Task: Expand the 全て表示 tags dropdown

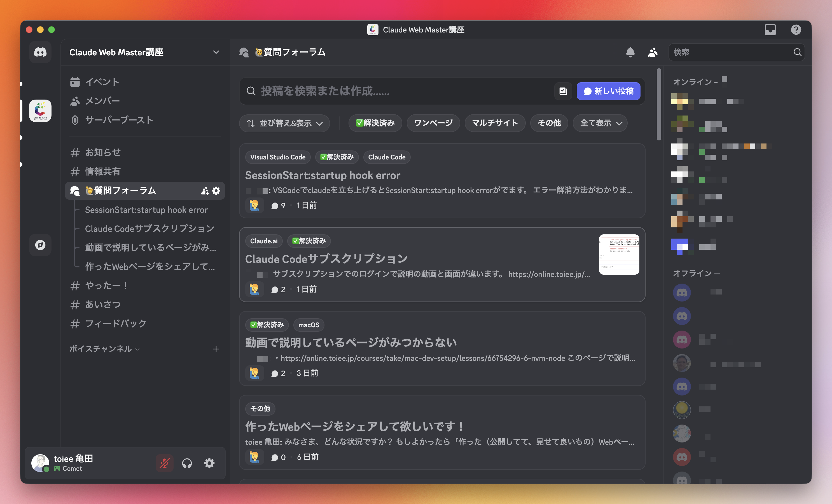Action: (x=600, y=123)
